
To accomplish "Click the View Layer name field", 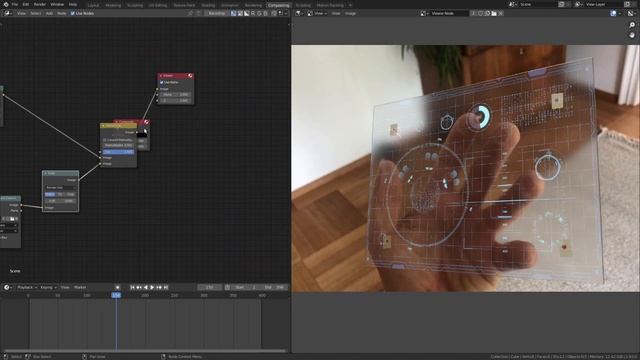I will pyautogui.click(x=604, y=4).
